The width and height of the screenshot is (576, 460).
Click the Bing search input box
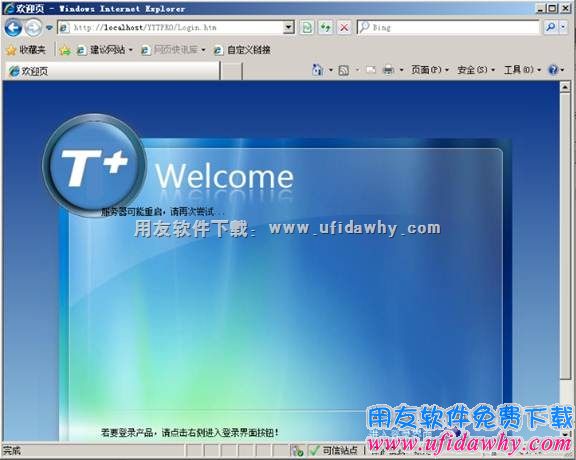point(447,28)
